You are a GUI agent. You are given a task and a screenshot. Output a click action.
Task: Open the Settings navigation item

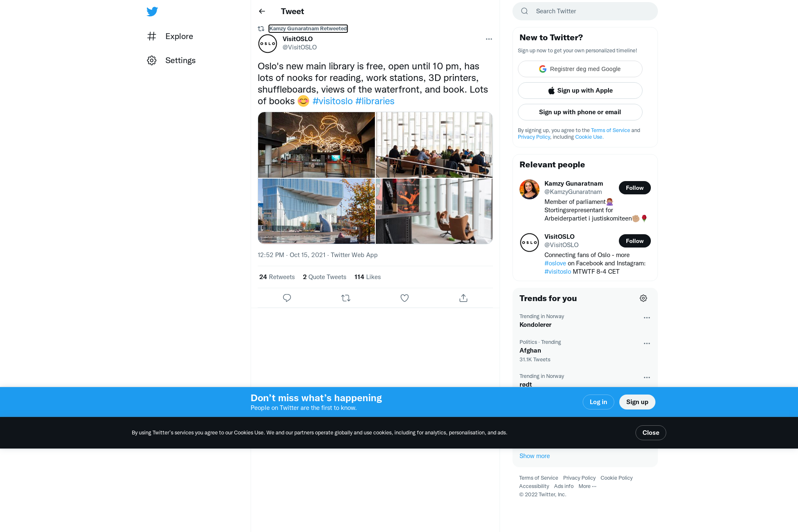pyautogui.click(x=171, y=61)
